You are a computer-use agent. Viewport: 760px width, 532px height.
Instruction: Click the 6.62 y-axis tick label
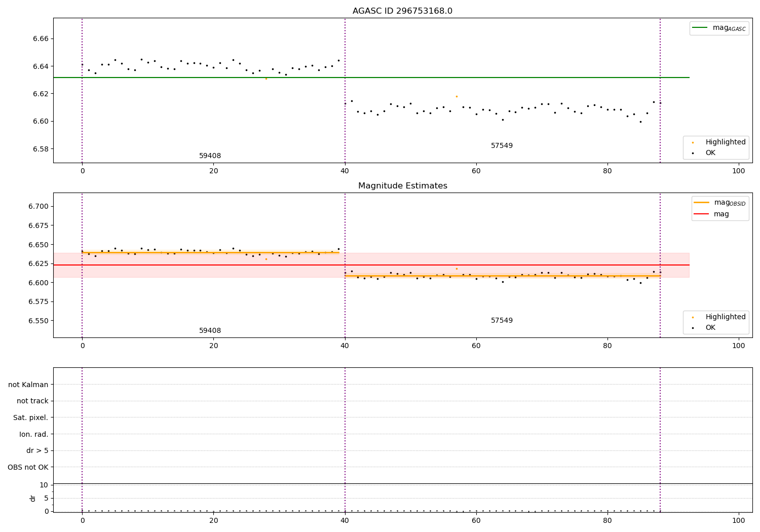(x=41, y=94)
